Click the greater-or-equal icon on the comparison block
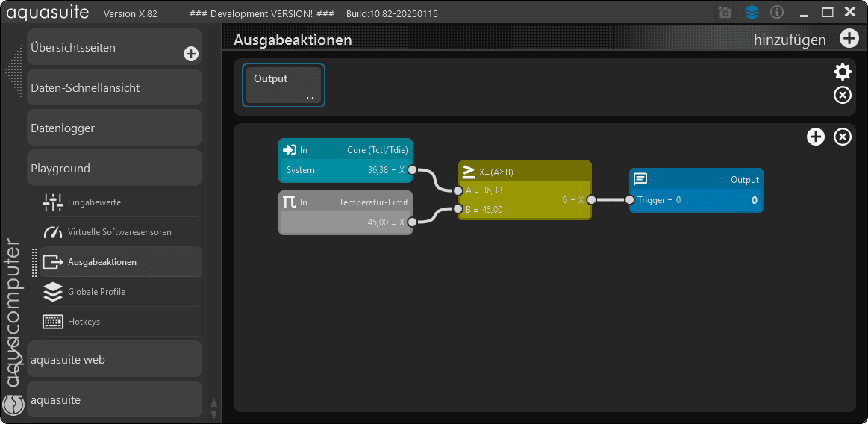The height and width of the screenshot is (424, 868). (x=469, y=172)
